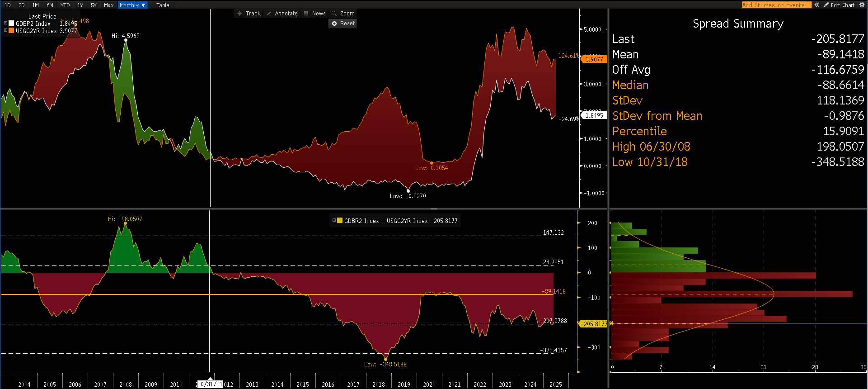
Task: Click the yellow spread series color swatch
Action: (340, 220)
